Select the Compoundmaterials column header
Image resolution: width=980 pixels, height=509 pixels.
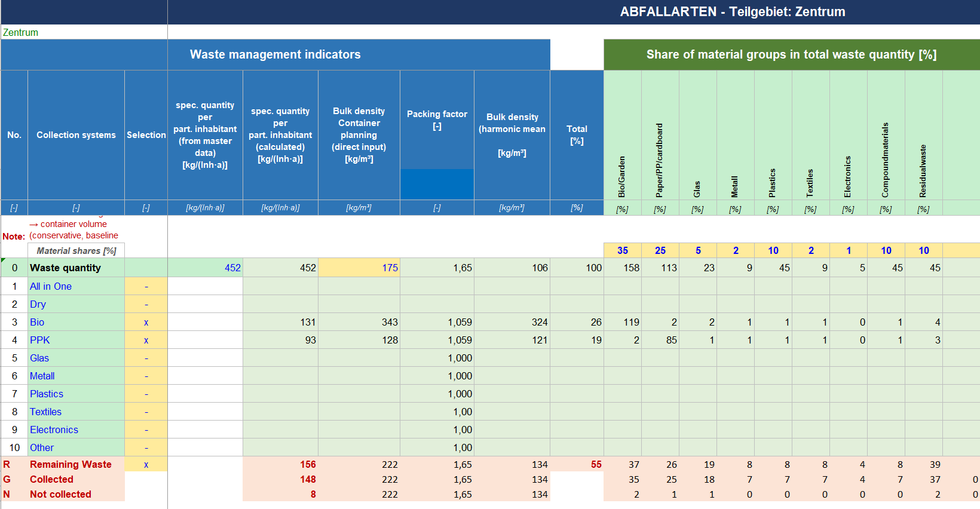click(886, 135)
